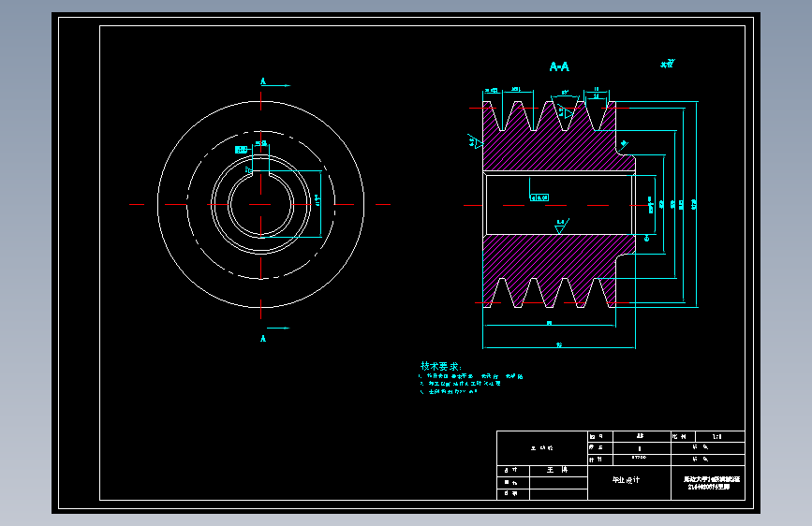Select the surface roughness symbol inside the bore
This screenshot has height=526, width=812.
click(561, 226)
